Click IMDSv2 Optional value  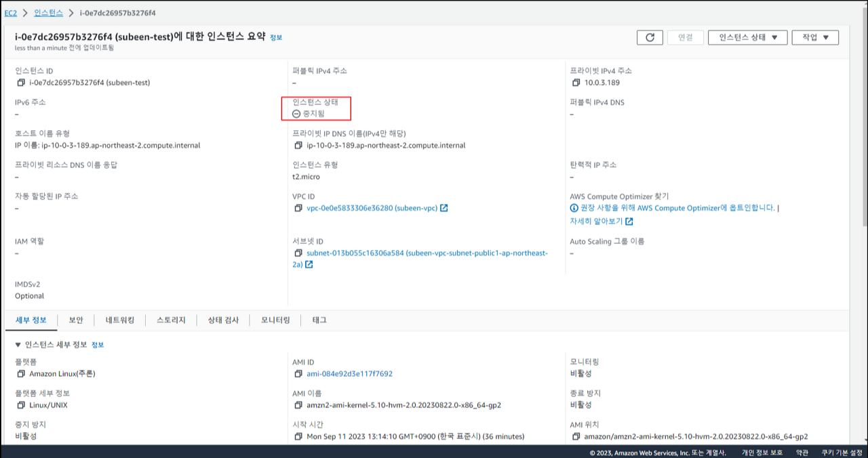pos(29,296)
